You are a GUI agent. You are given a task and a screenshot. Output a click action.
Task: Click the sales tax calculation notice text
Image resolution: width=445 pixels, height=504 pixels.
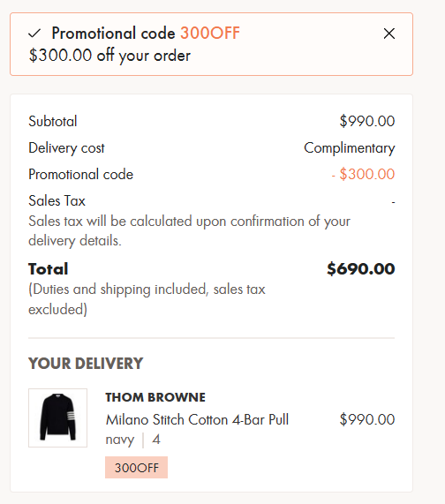(189, 230)
